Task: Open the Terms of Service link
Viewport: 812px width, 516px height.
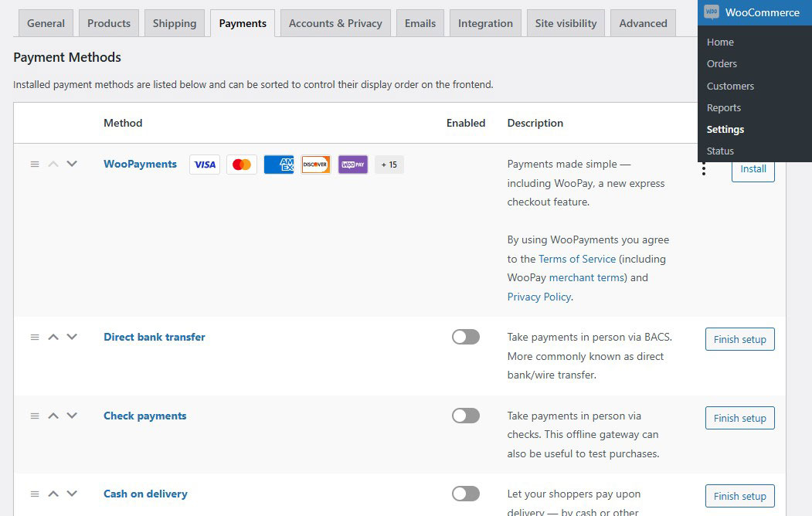Action: pos(577,259)
